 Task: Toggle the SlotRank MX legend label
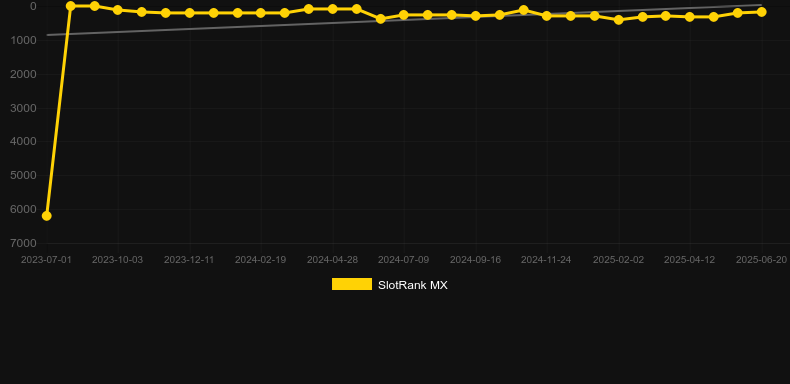pos(413,285)
